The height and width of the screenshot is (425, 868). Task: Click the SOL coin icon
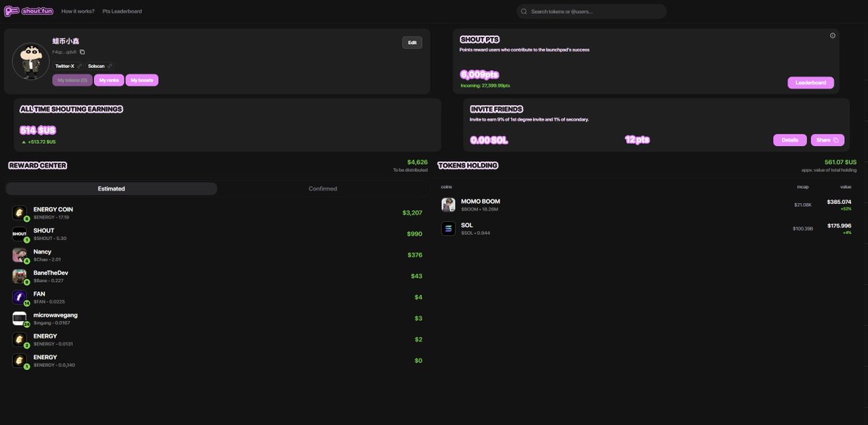[448, 228]
